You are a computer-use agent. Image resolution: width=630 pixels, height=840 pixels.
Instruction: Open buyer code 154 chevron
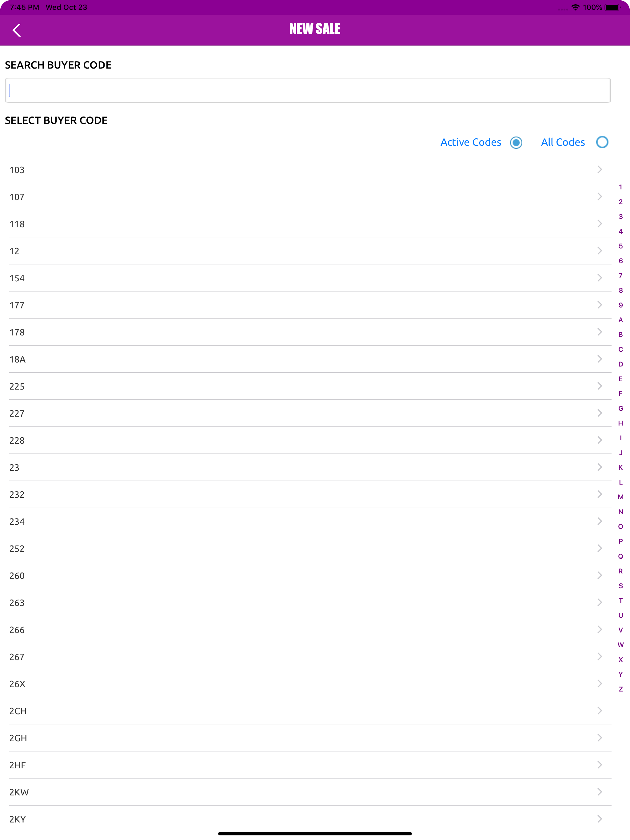click(600, 278)
